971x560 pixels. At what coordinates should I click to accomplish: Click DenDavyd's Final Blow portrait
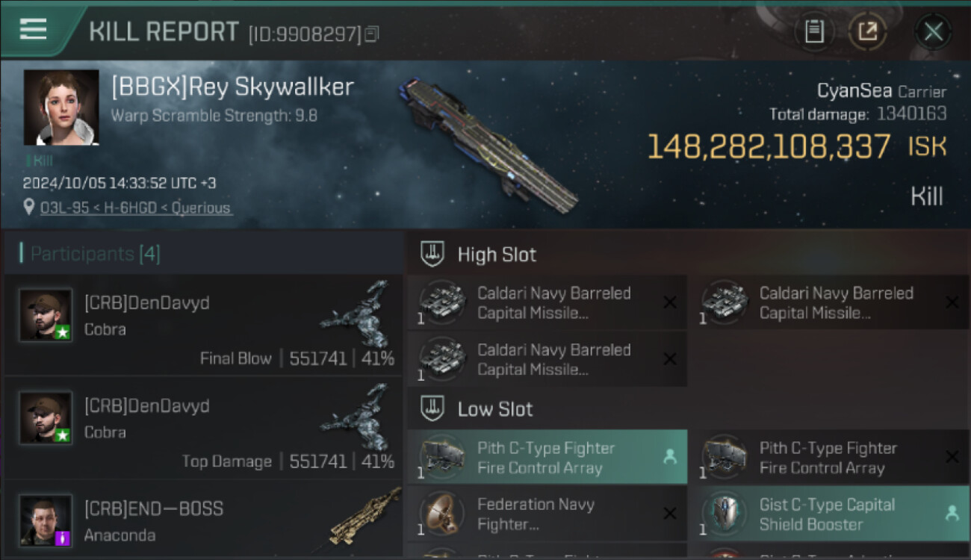click(x=46, y=315)
